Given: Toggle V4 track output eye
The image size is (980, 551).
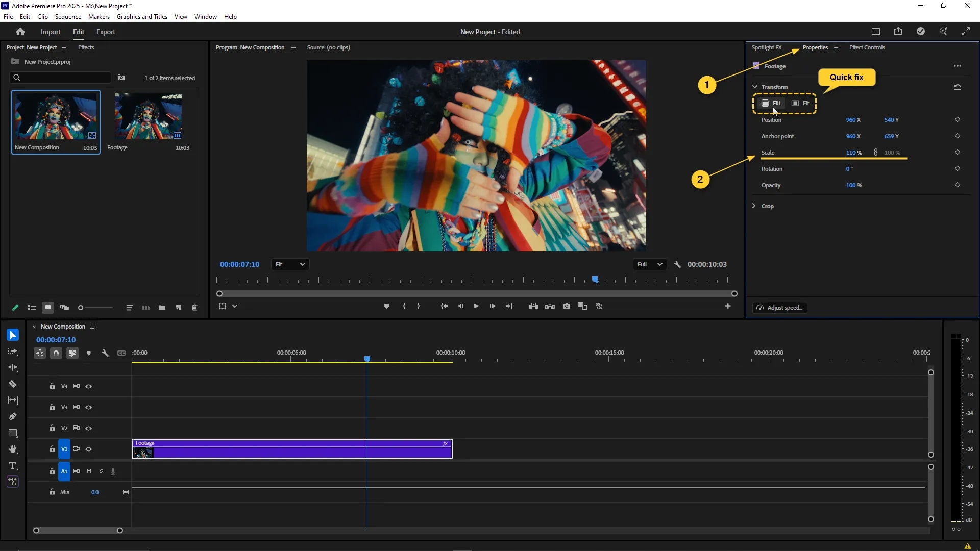Looking at the screenshot, I should coord(89,387).
